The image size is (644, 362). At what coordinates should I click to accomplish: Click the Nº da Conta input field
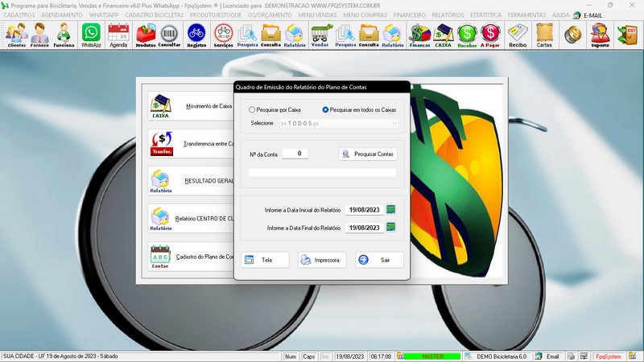click(x=295, y=154)
